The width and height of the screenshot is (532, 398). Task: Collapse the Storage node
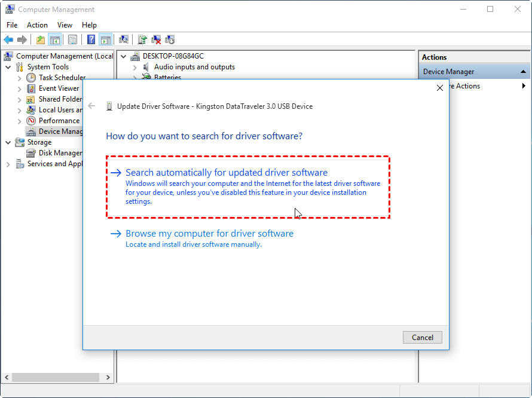click(x=8, y=142)
